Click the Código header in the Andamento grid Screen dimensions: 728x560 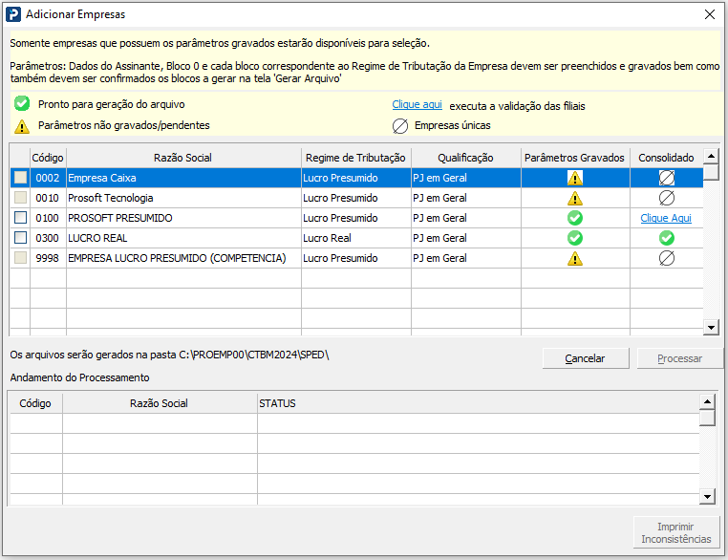point(35,403)
